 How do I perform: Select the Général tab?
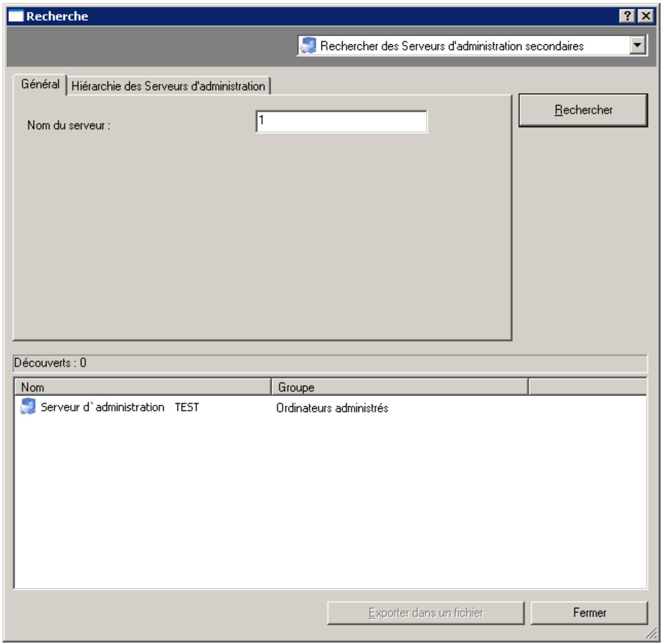tap(40, 84)
